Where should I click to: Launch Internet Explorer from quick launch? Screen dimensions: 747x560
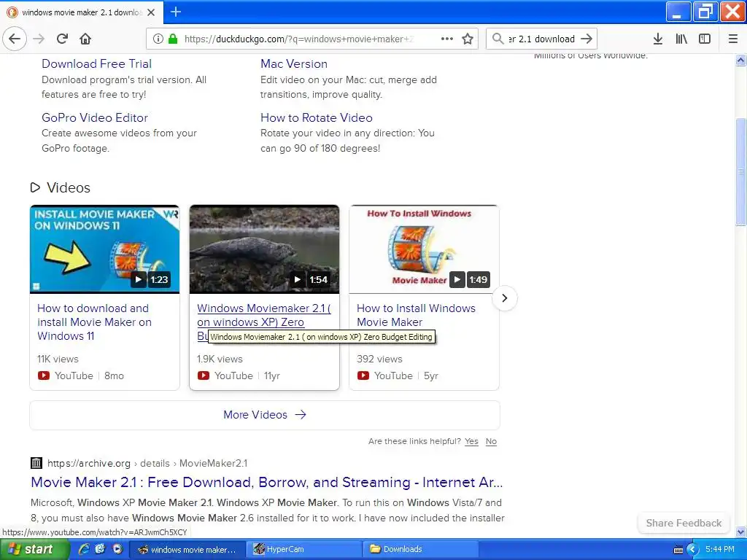click(84, 549)
